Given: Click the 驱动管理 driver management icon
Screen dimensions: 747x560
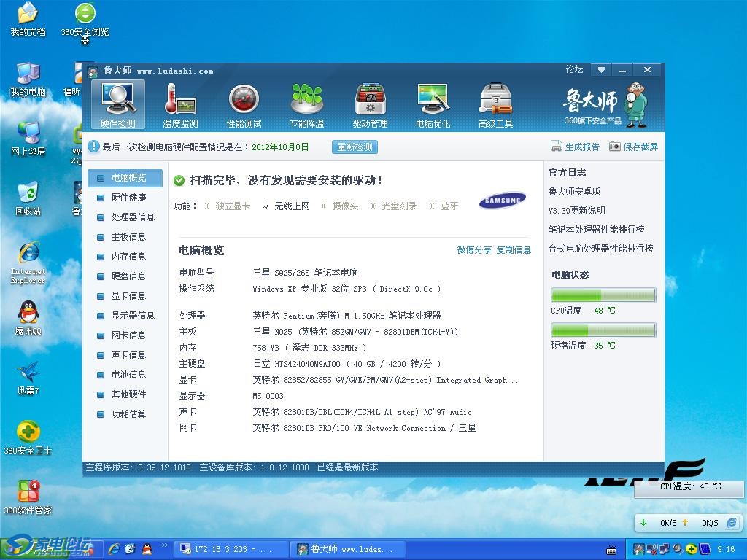Looking at the screenshot, I should pyautogui.click(x=370, y=104).
